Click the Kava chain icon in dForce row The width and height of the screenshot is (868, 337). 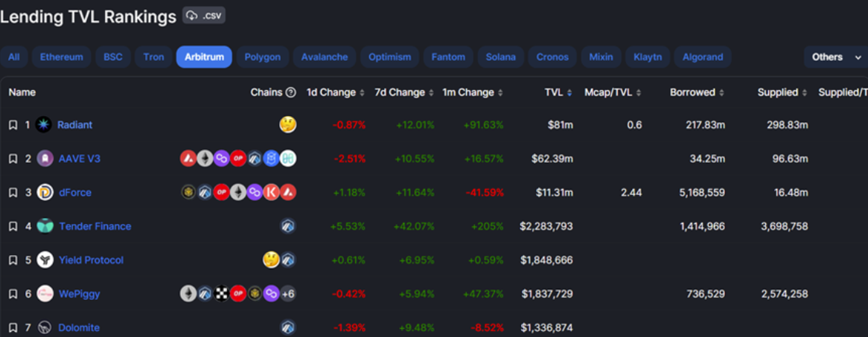tap(271, 193)
